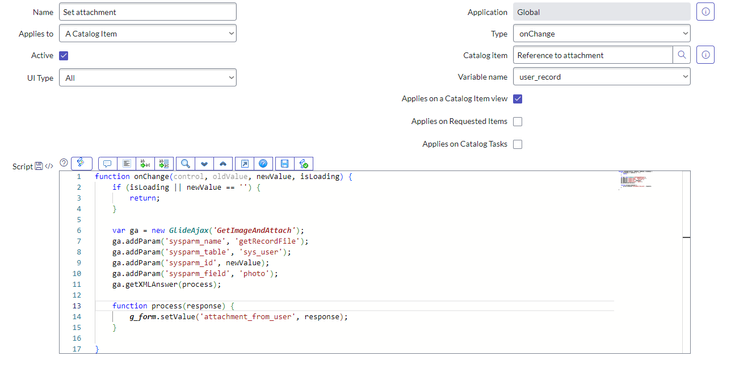This screenshot has width=735, height=371.
Task: Click the script editor help question-mark icon
Action: pos(64,163)
